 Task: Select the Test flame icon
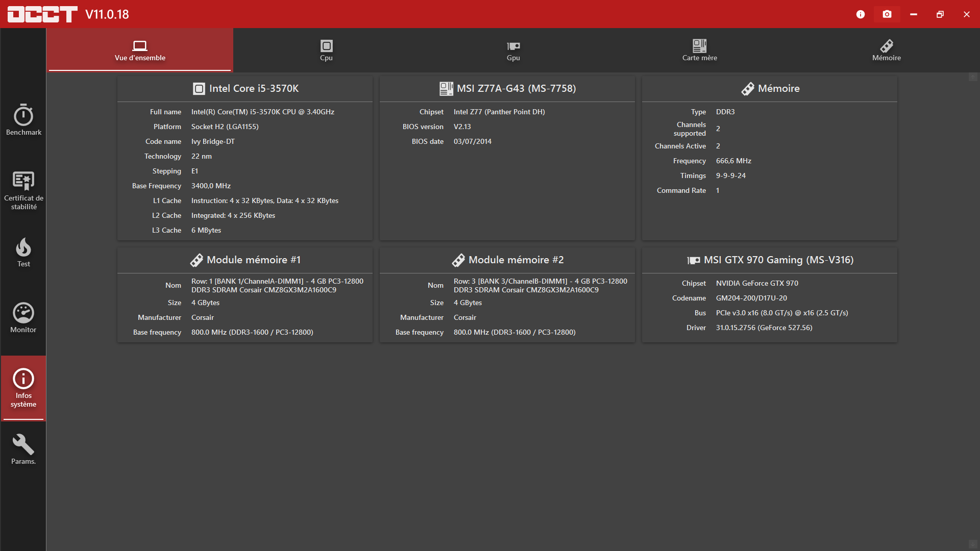(23, 252)
